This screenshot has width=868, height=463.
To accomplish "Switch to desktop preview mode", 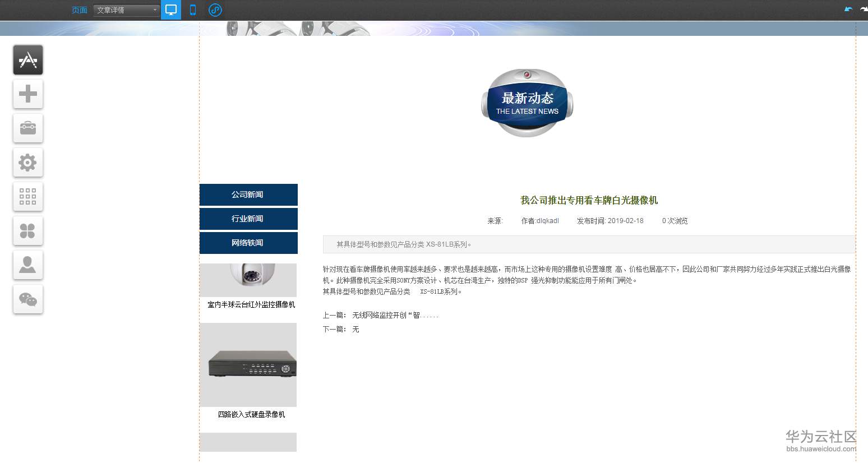I will (170, 10).
